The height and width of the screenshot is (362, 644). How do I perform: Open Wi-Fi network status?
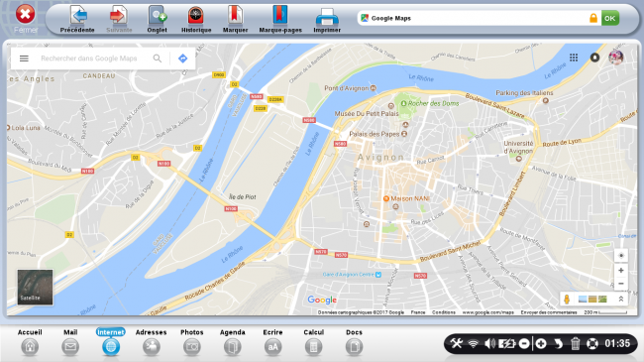(474, 343)
